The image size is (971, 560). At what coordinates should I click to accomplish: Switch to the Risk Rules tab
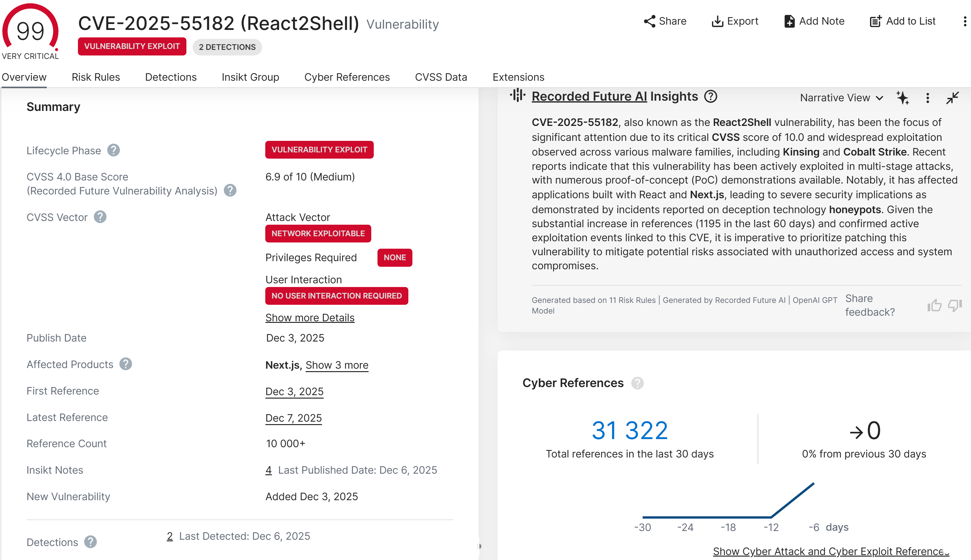coord(96,77)
